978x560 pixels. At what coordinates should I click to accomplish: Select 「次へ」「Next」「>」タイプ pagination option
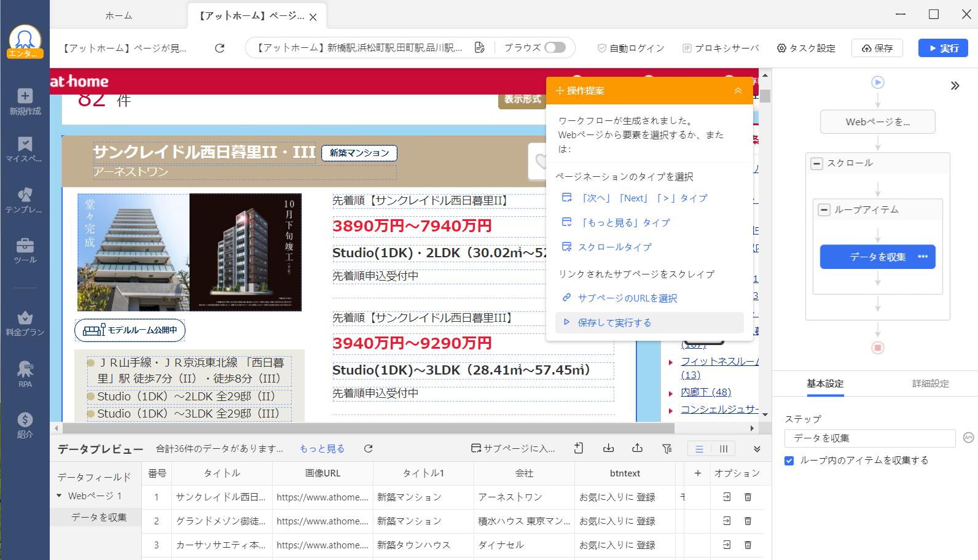coord(635,198)
